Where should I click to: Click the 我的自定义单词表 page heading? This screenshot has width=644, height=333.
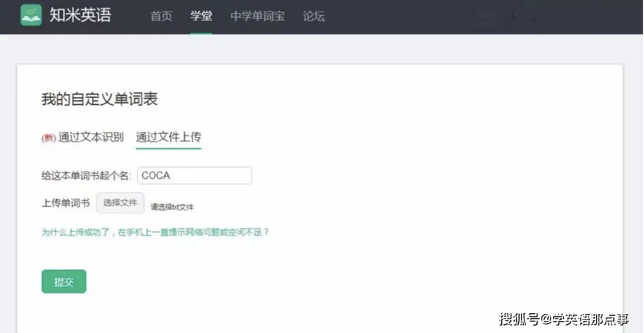pos(99,98)
